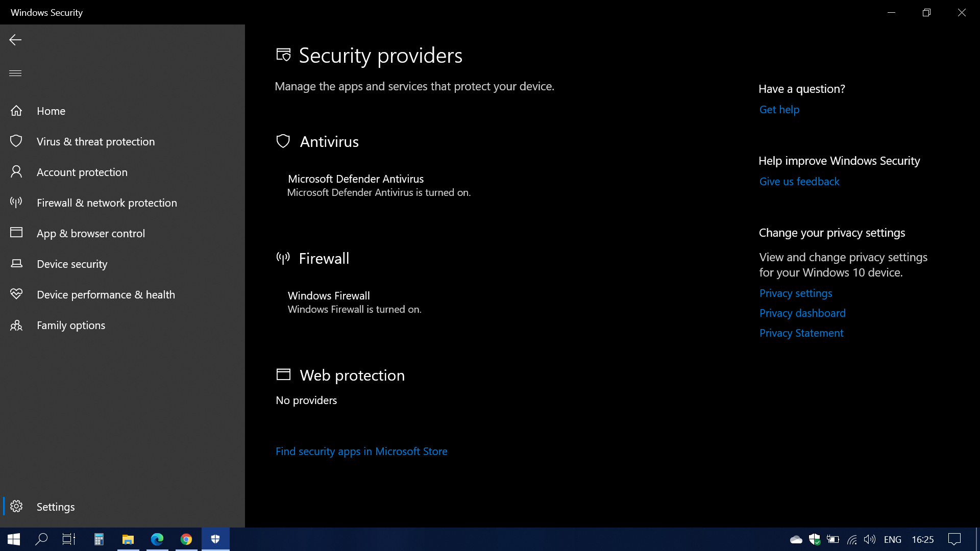Open the Privacy settings link
Image resolution: width=980 pixels, height=551 pixels.
(x=796, y=293)
